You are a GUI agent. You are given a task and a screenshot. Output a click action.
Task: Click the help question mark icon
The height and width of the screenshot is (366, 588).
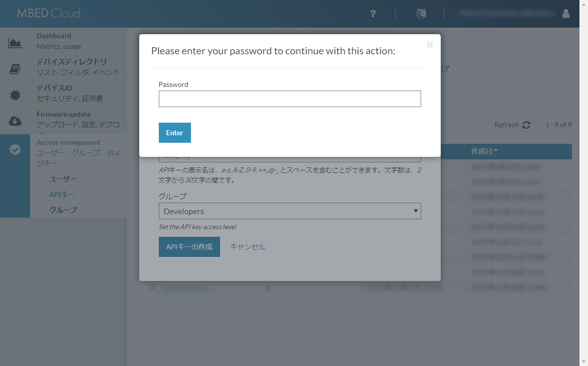click(x=373, y=14)
